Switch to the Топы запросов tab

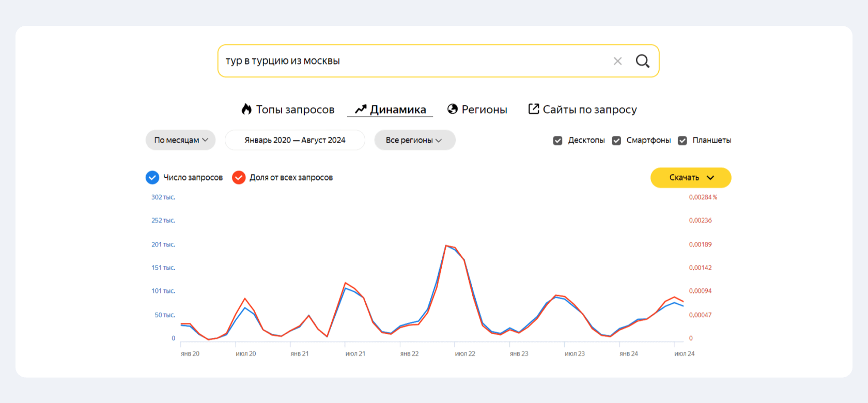point(295,110)
